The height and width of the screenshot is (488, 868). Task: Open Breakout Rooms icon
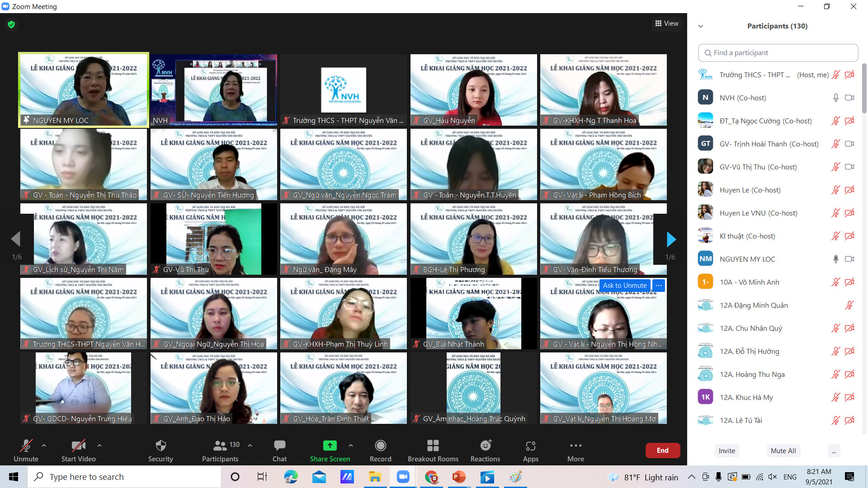point(433,446)
